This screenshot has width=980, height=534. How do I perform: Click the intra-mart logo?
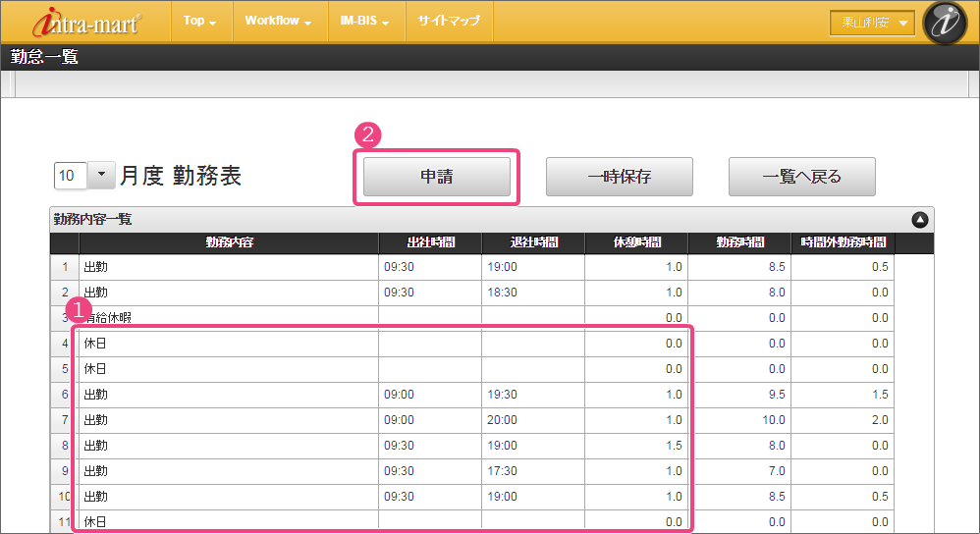click(86, 22)
